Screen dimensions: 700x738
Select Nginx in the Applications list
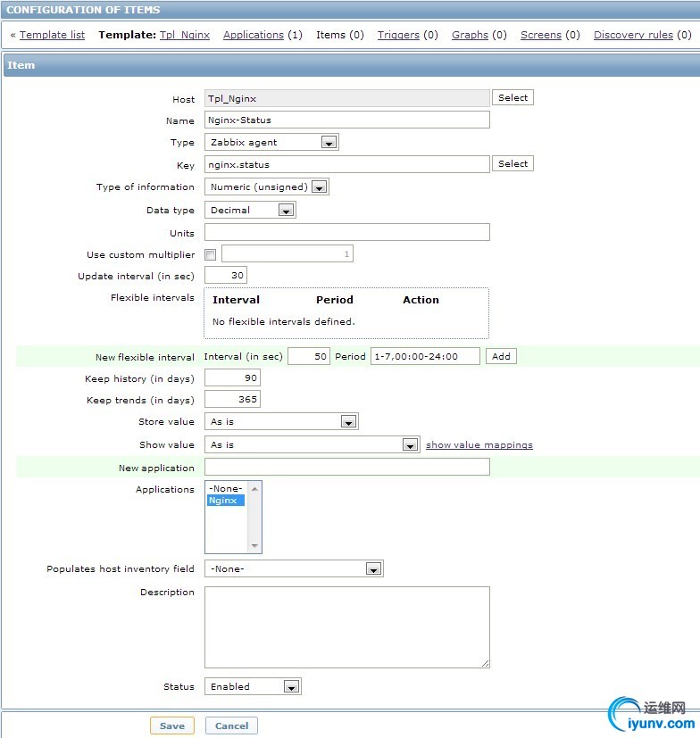tap(226, 501)
